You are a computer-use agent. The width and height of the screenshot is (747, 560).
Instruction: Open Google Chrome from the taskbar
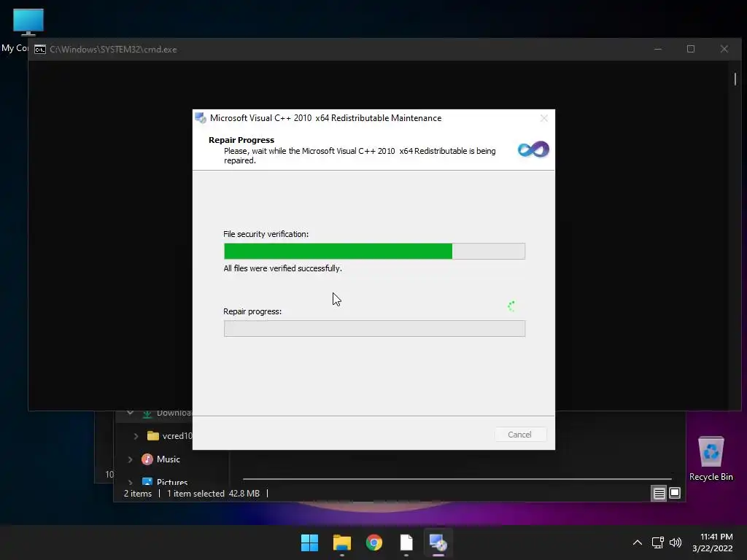[374, 542]
